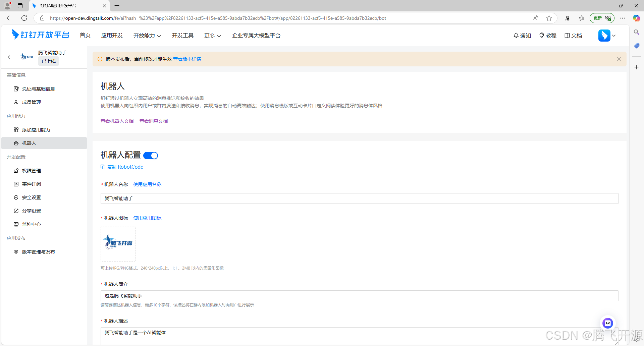The height and width of the screenshot is (346, 644).
Task: Click the user avatar in the header
Action: (x=604, y=36)
